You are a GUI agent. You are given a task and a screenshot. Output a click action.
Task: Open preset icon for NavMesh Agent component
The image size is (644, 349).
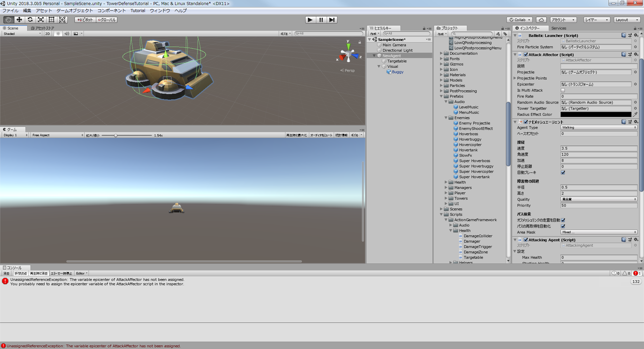630,122
